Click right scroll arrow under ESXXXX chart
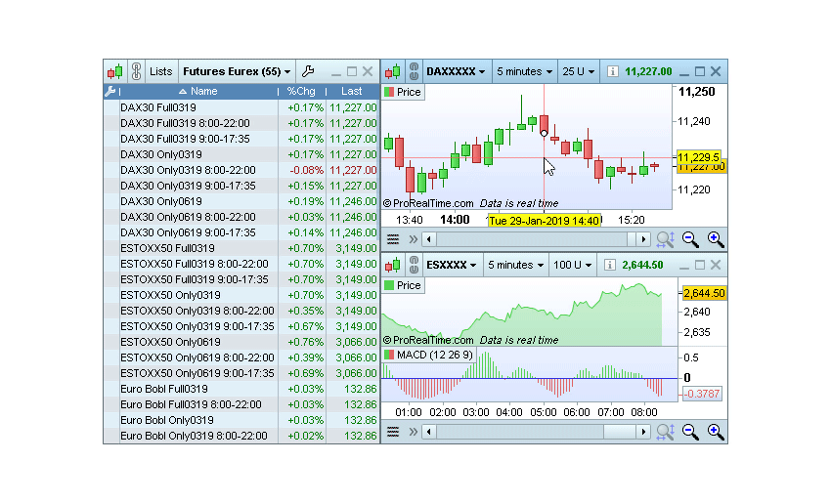831x504 pixels. (x=643, y=432)
